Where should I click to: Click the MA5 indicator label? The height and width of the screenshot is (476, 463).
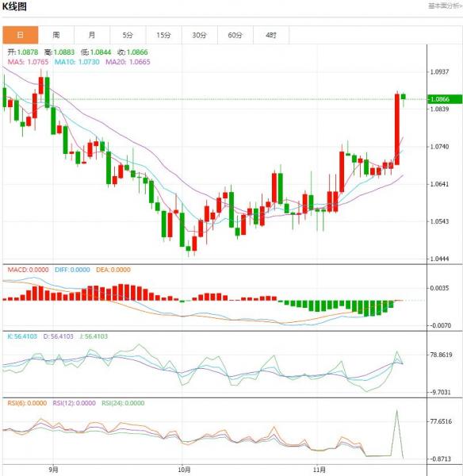pos(28,62)
